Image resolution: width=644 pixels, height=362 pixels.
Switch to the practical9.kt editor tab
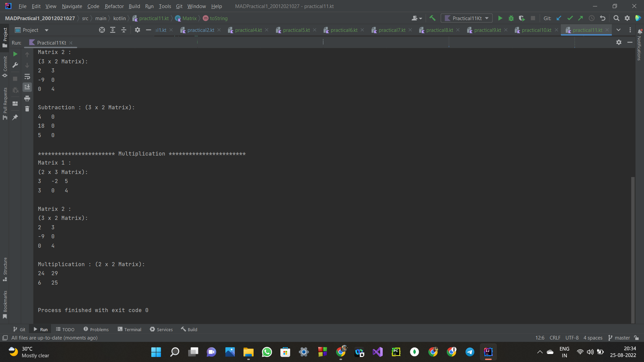coord(487,30)
